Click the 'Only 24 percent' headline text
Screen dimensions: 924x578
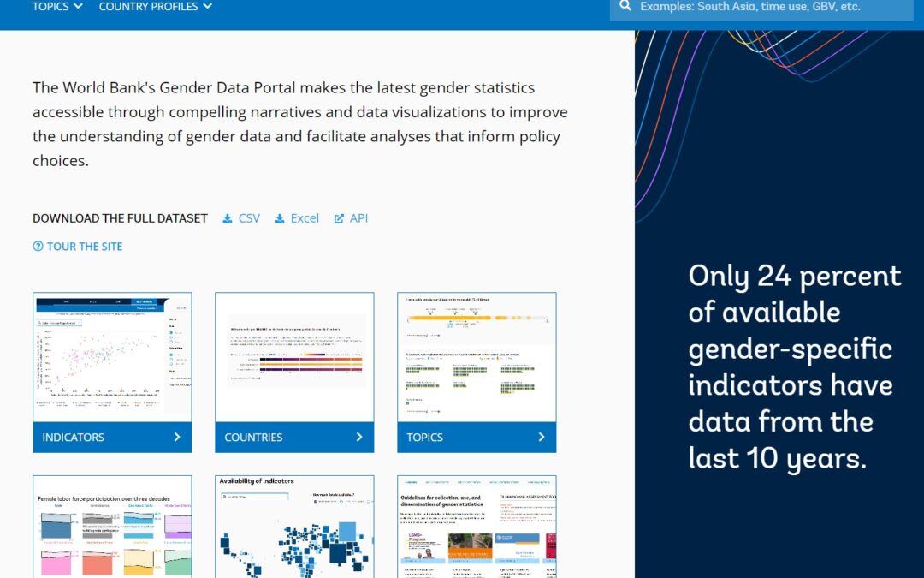tap(794, 366)
